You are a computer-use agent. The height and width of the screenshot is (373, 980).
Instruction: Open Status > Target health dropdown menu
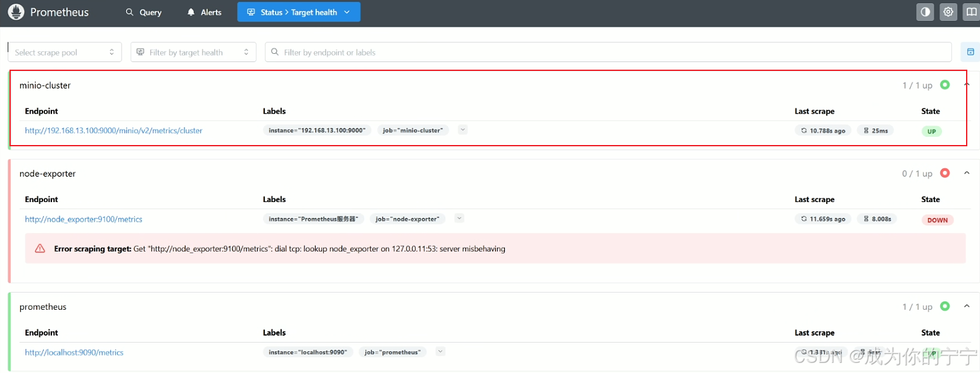pyautogui.click(x=299, y=12)
